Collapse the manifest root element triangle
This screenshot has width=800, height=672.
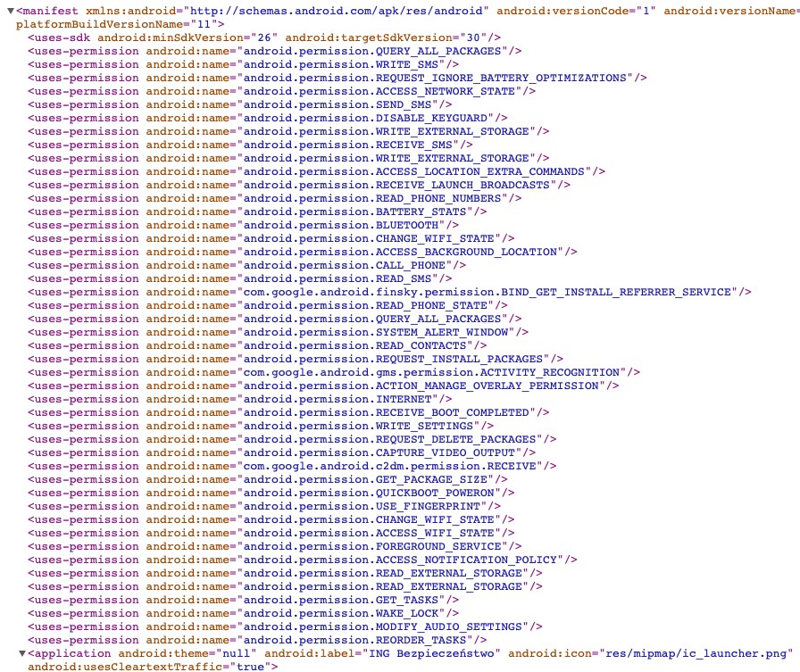[x=10, y=11]
